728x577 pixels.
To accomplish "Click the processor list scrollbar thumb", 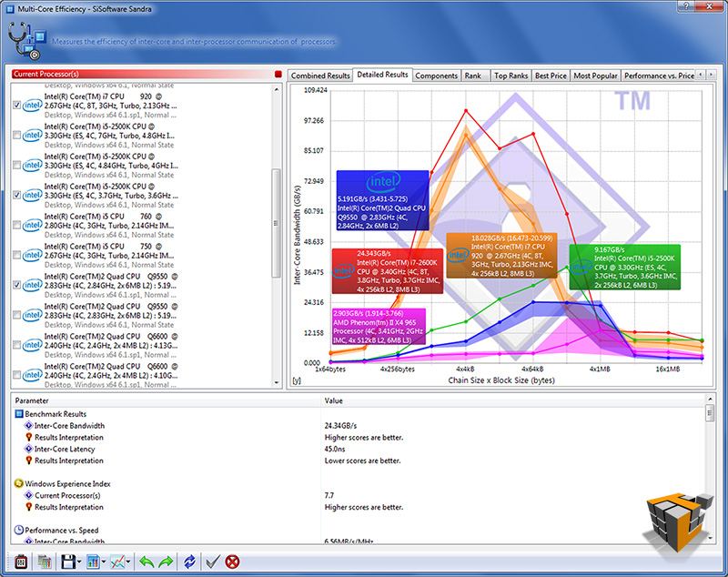I will coord(277,223).
